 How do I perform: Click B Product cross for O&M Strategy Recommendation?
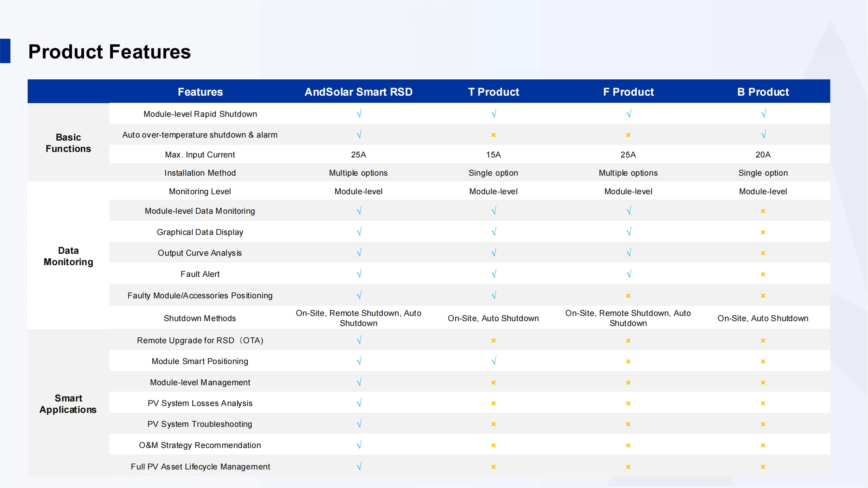(763, 446)
